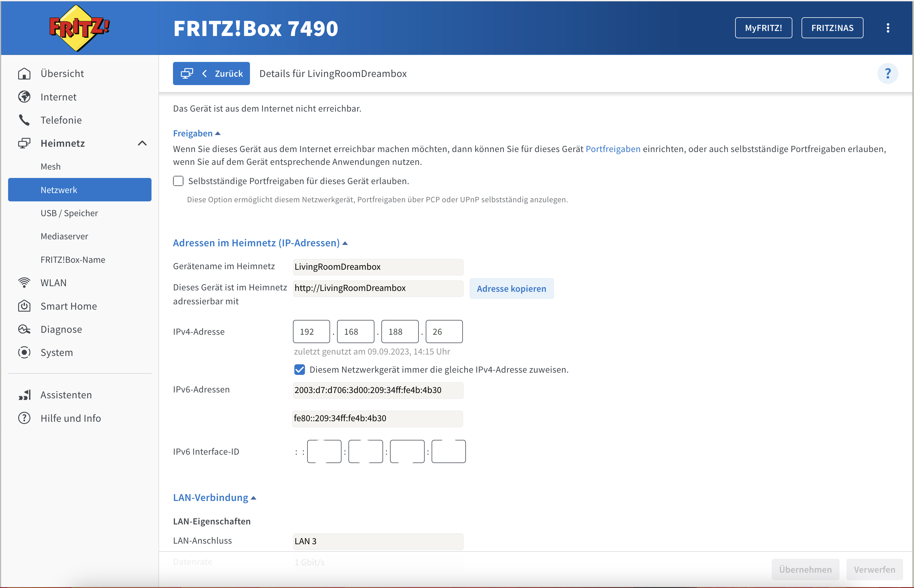
Task: Open the Mesh submenu item
Action: [50, 167]
